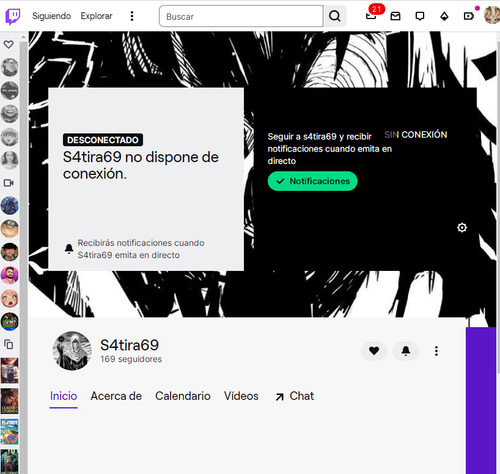Open notifications inbox with 21 badge
This screenshot has height=474, width=500.
pos(371,15)
